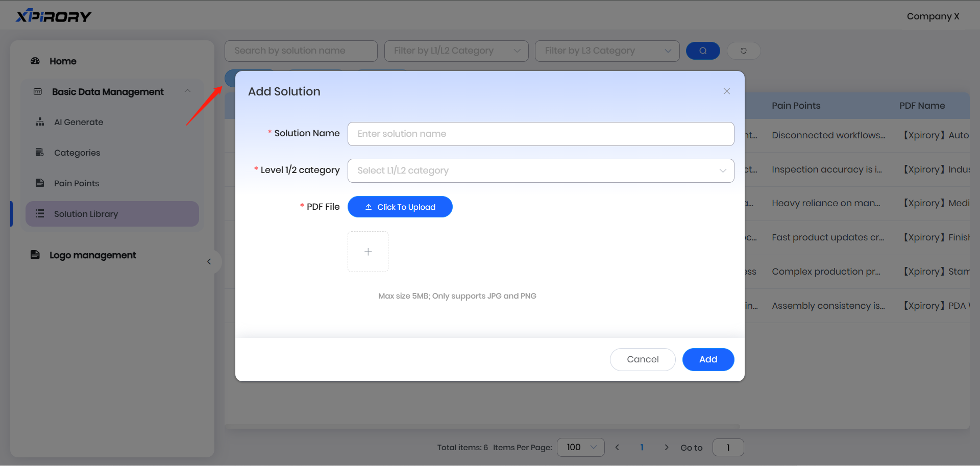Viewport: 980px width, 466px height.
Task: Close the Add Solution dialog
Action: (727, 91)
